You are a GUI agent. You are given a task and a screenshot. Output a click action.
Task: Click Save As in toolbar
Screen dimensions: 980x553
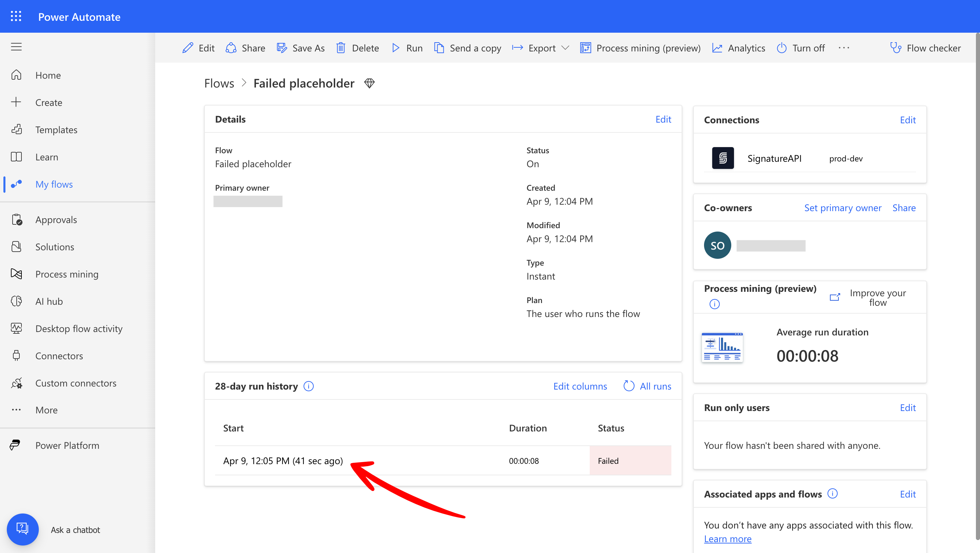(x=300, y=48)
